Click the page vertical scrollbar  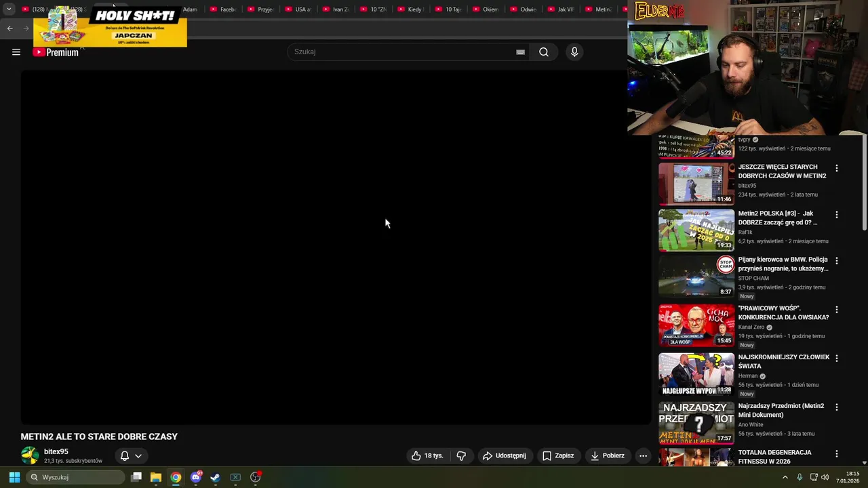pos(864,183)
